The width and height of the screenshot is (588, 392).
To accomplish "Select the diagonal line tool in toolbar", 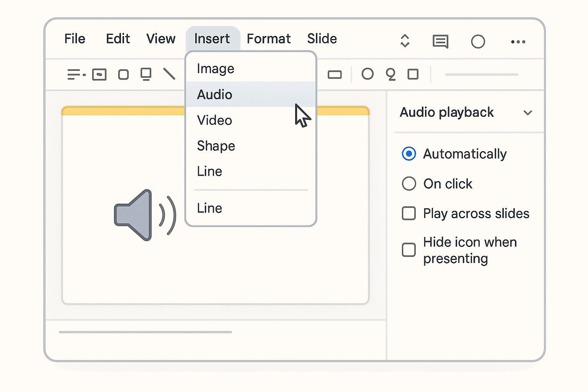I will click(x=169, y=74).
